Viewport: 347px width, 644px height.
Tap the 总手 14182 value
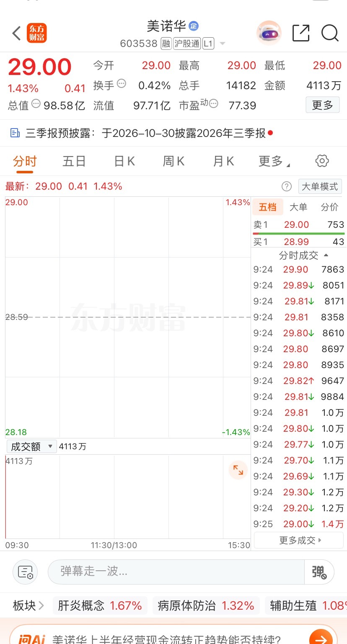tap(241, 85)
